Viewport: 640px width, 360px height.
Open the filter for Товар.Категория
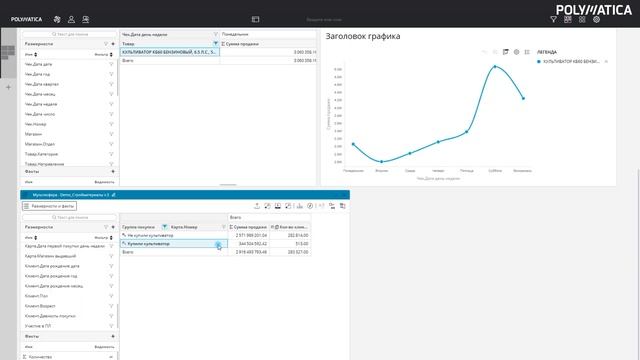pos(111,154)
